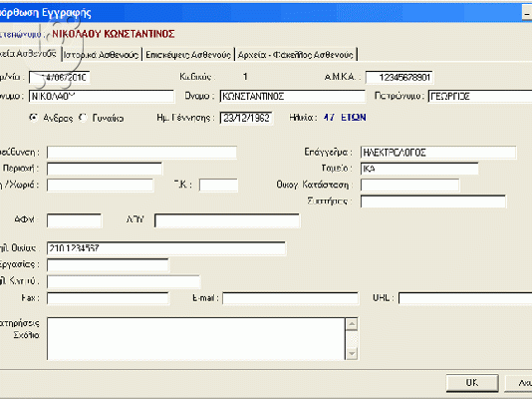532x399 pixels.
Task: Click the ΑΦΜ tax number field
Action: (74, 220)
